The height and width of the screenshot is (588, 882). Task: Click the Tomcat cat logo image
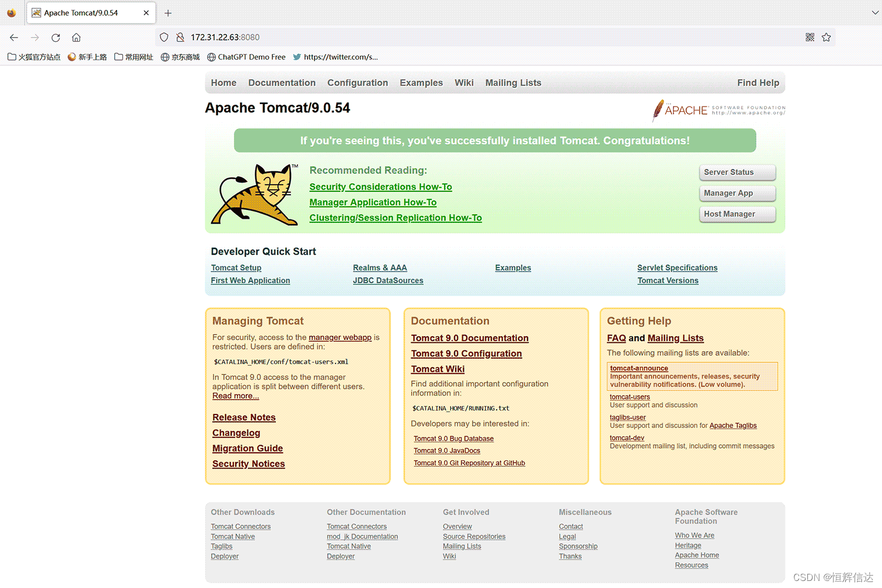(x=255, y=195)
